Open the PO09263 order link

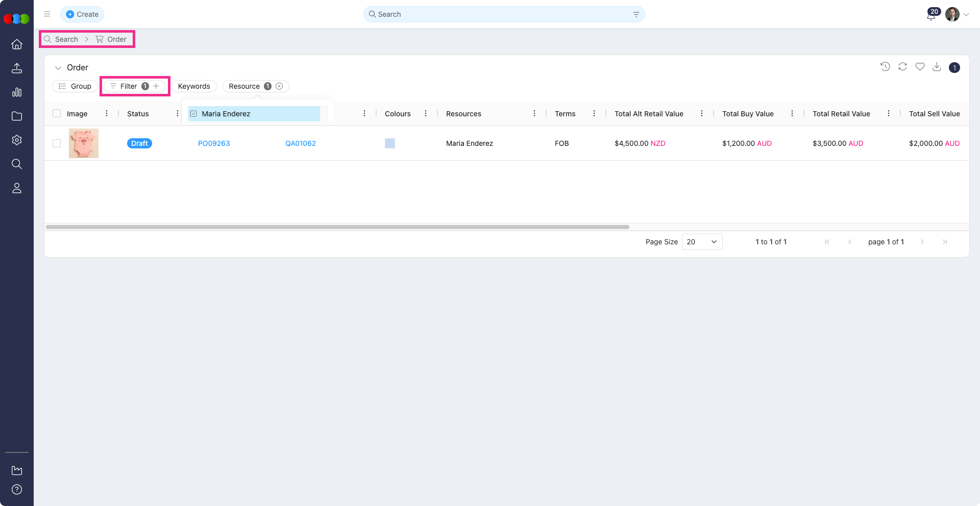click(x=214, y=143)
